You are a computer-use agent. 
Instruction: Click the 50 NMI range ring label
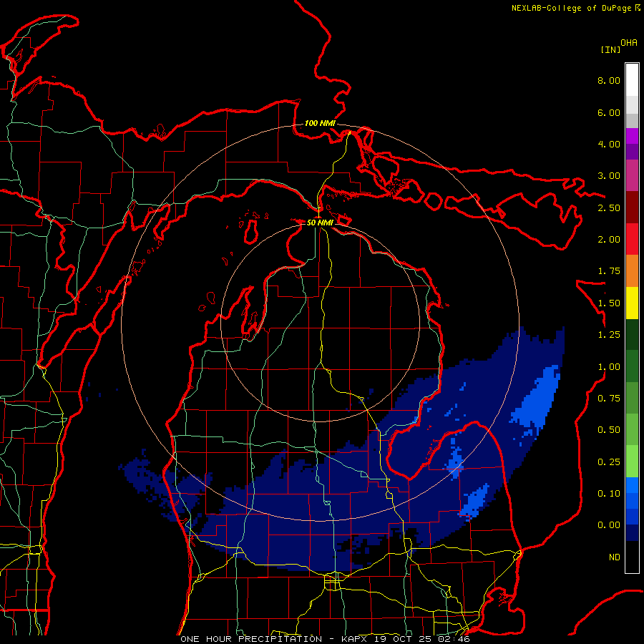click(x=320, y=223)
